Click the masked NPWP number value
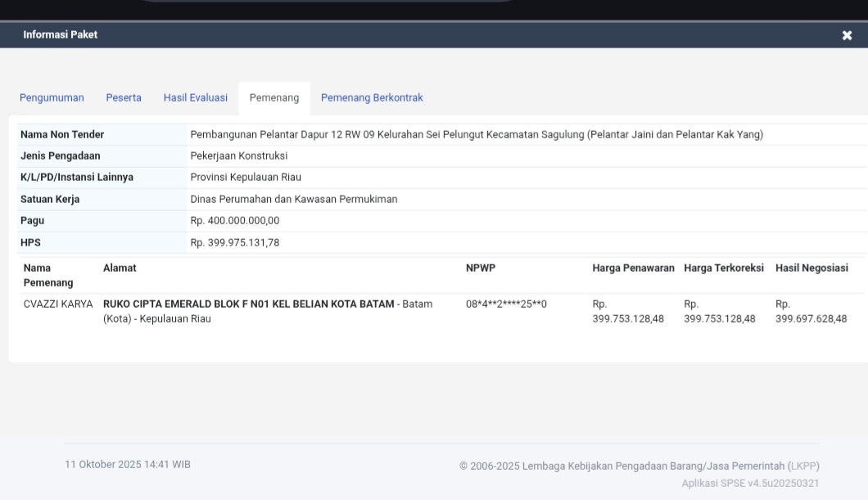868x500 pixels. (506, 304)
